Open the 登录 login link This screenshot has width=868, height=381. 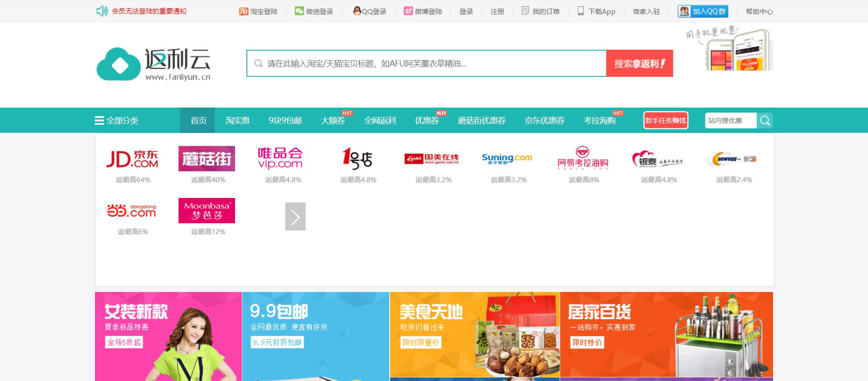coord(466,11)
